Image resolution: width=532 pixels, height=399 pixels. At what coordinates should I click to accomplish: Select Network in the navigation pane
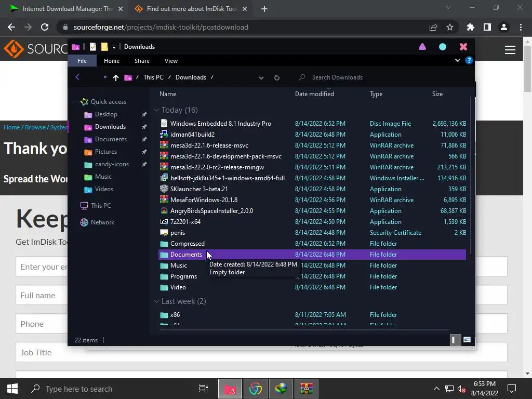(x=102, y=222)
